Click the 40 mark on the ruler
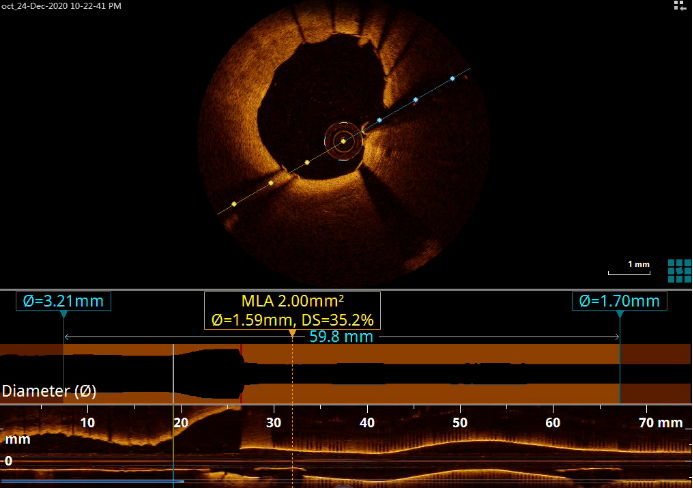Image resolution: width=693 pixels, height=488 pixels. click(367, 423)
